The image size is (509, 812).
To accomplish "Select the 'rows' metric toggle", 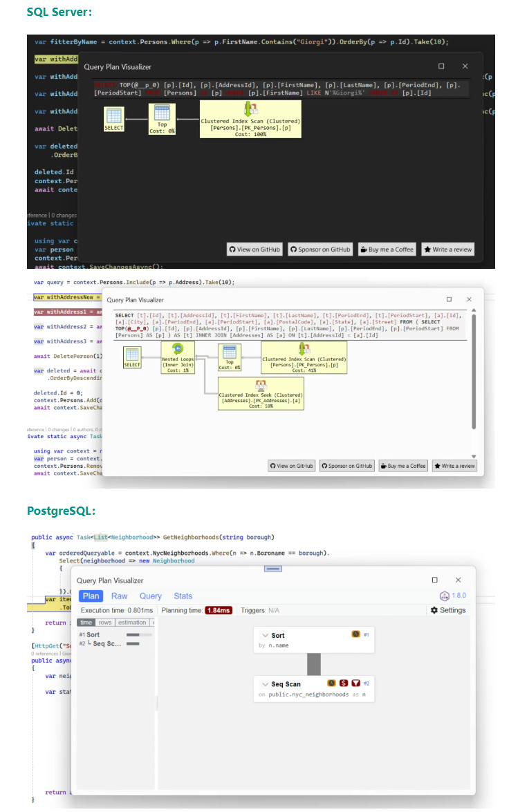I will coord(105,623).
